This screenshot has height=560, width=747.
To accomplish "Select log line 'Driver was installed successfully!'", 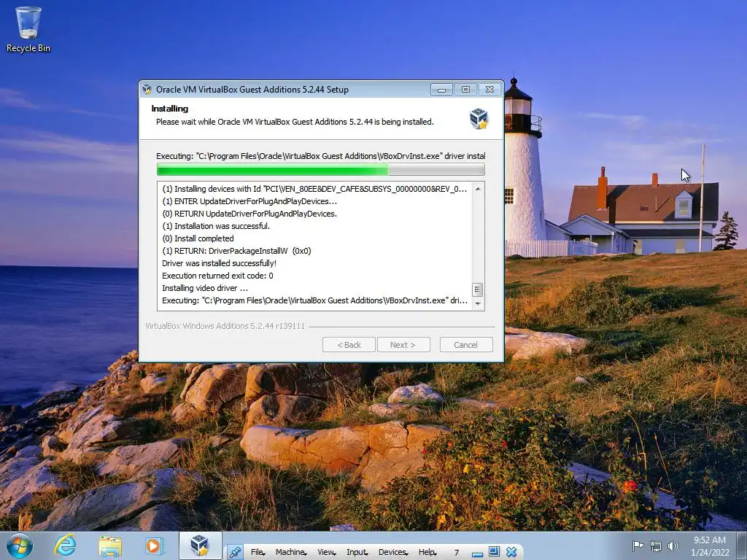I will (219, 263).
